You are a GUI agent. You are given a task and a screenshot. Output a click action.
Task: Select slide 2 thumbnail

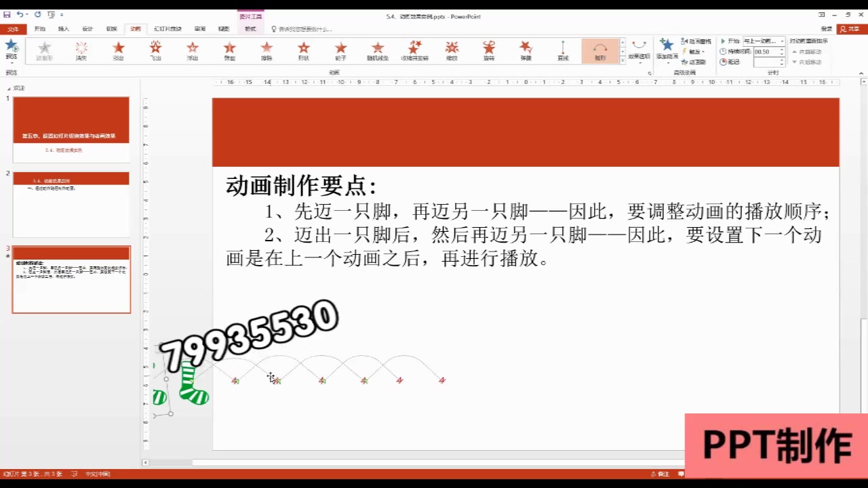pos(71,205)
